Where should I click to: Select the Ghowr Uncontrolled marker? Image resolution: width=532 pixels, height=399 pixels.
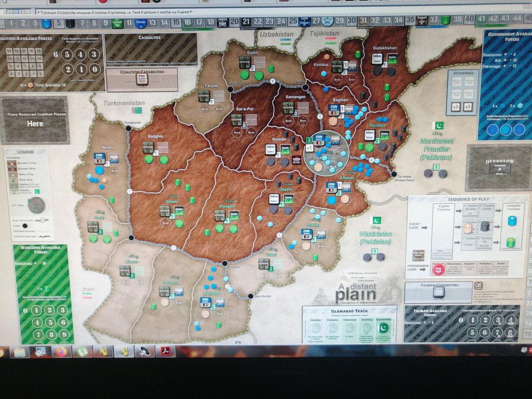164,211
